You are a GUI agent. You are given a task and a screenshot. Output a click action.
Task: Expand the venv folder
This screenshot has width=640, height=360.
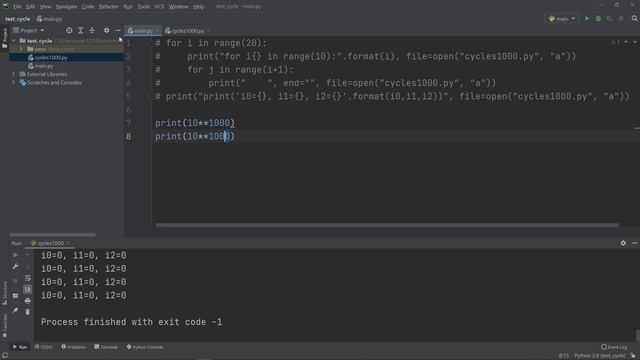[22, 49]
